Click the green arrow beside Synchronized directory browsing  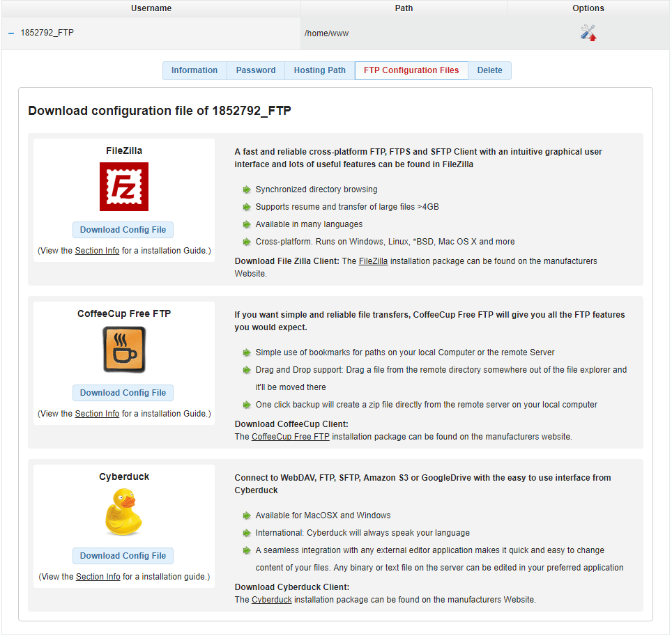(x=246, y=189)
